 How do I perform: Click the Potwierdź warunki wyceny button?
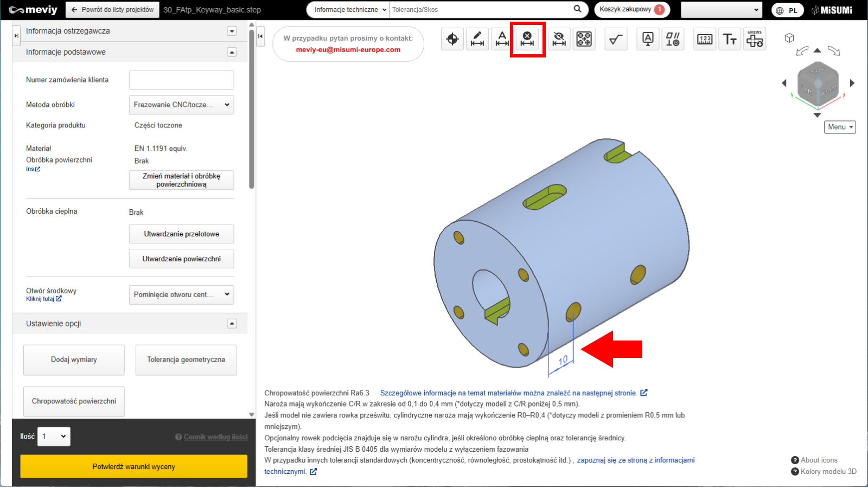(133, 466)
